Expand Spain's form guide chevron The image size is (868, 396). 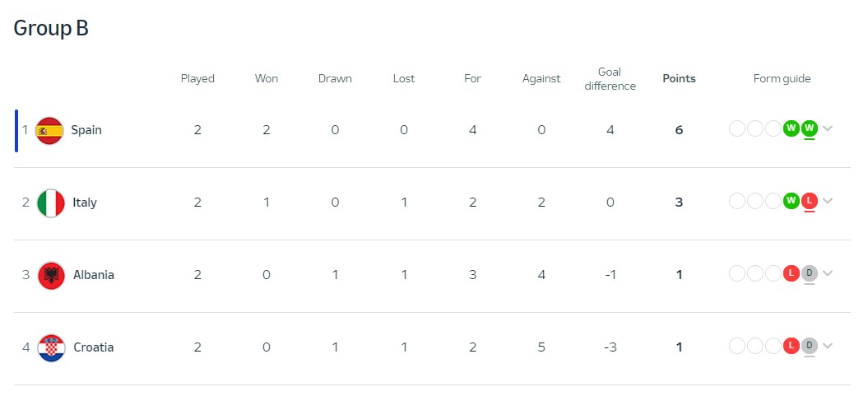(x=828, y=128)
